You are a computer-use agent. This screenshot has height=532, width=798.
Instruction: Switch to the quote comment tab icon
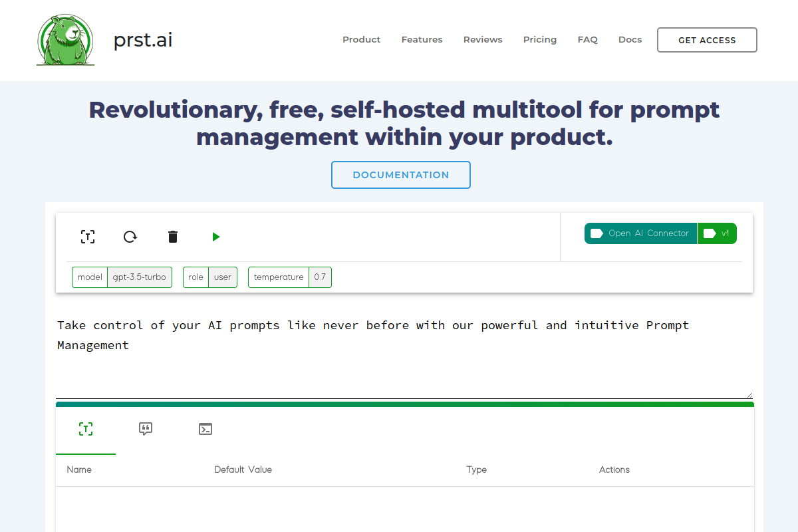(146, 429)
